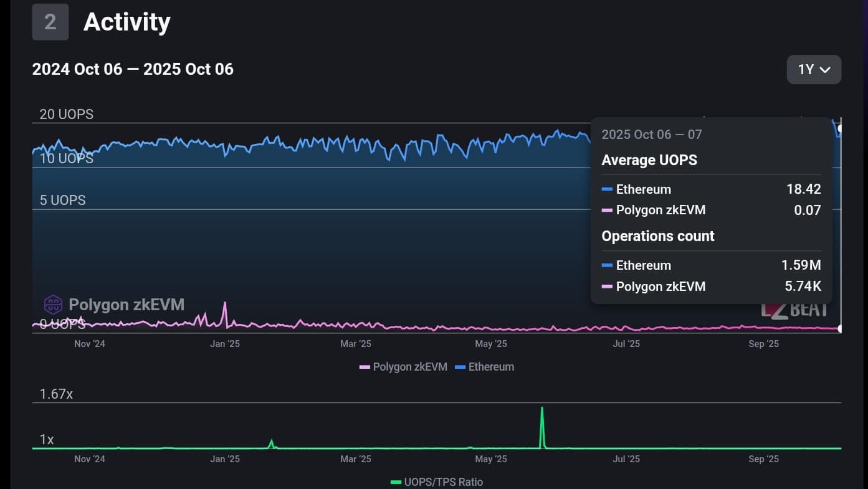Toggle the Ethereum legend entry

(x=485, y=367)
